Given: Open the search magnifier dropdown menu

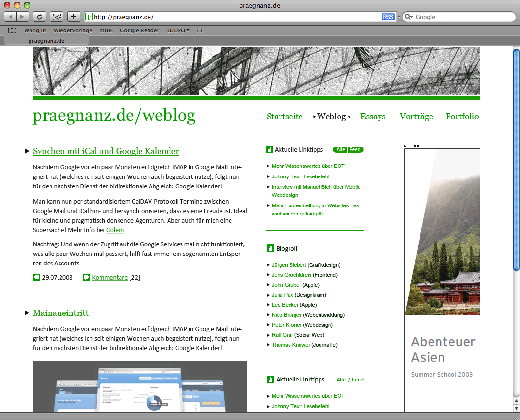Looking at the screenshot, I should tap(409, 17).
